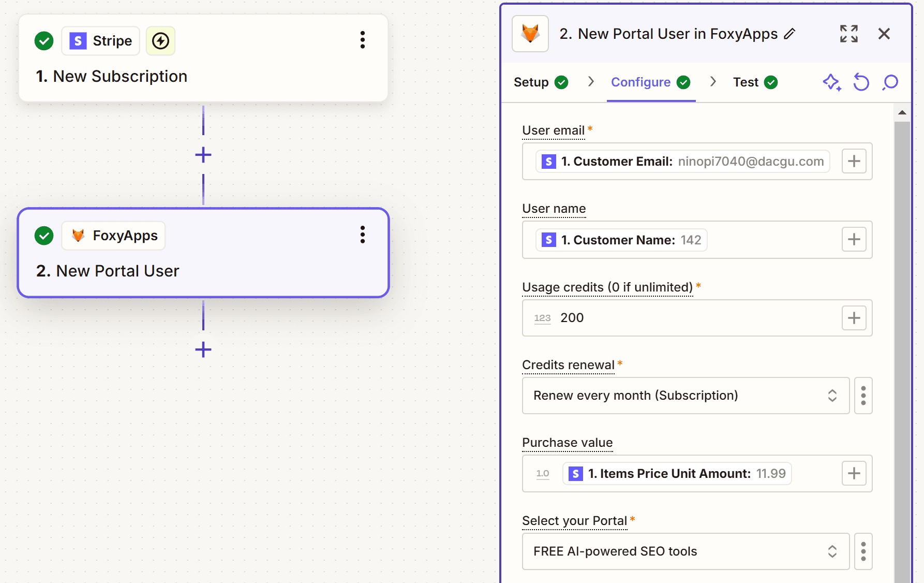Insert data into Usage credits via plus
The width and height of the screenshot is (924, 583).
pyautogui.click(x=854, y=317)
